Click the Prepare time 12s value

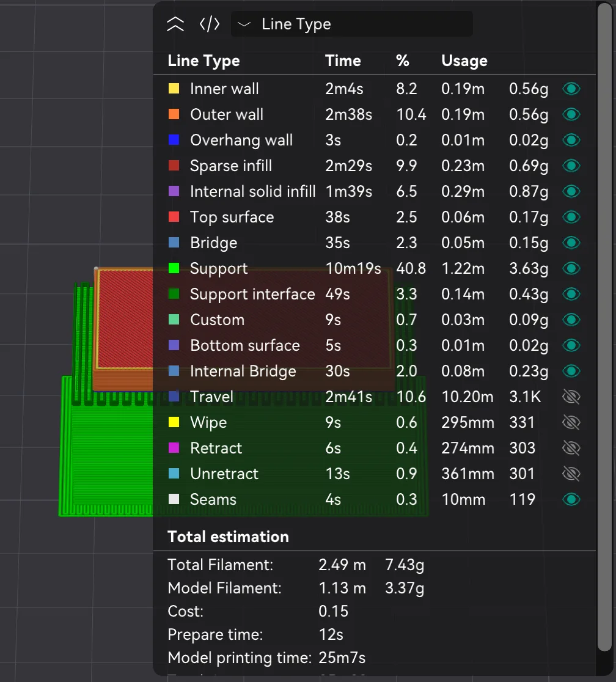(331, 634)
